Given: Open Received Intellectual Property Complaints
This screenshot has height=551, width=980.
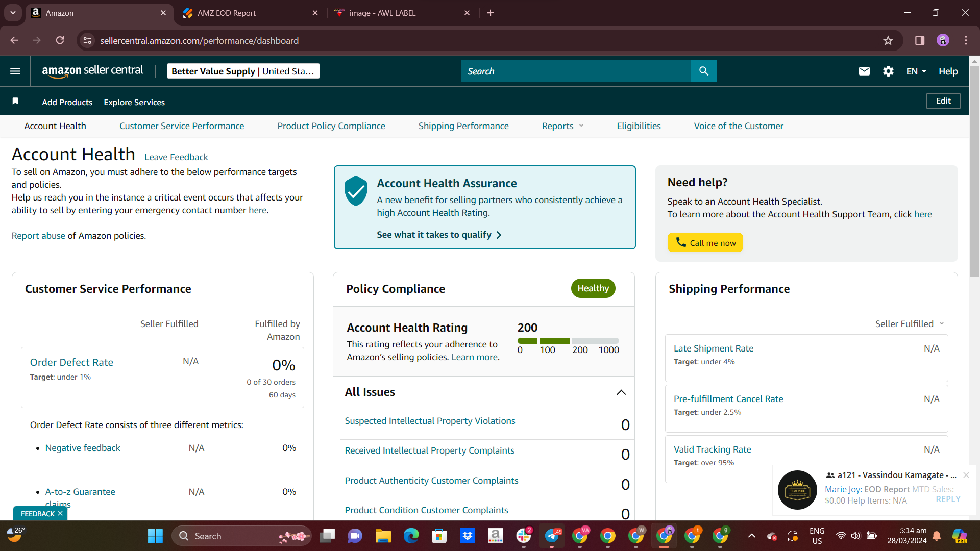Looking at the screenshot, I should [429, 450].
